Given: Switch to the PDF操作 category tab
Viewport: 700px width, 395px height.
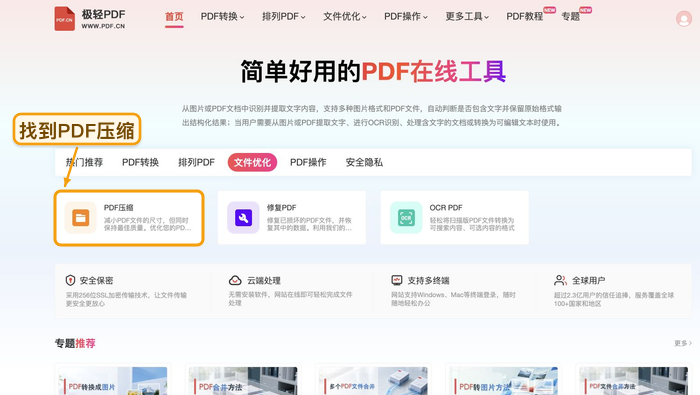Looking at the screenshot, I should 308,162.
